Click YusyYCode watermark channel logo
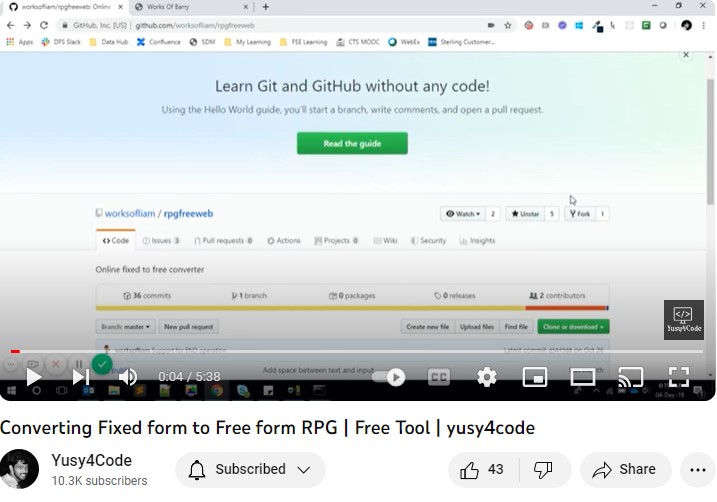 [684, 320]
